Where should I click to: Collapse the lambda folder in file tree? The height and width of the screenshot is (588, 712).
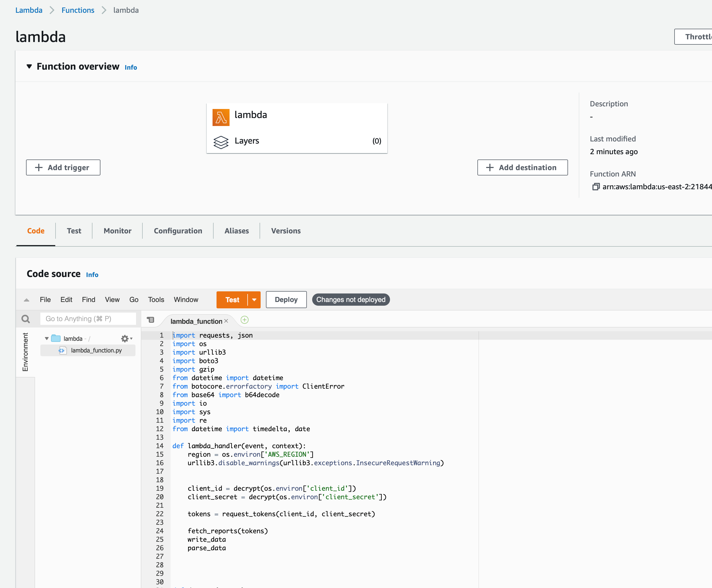(46, 338)
